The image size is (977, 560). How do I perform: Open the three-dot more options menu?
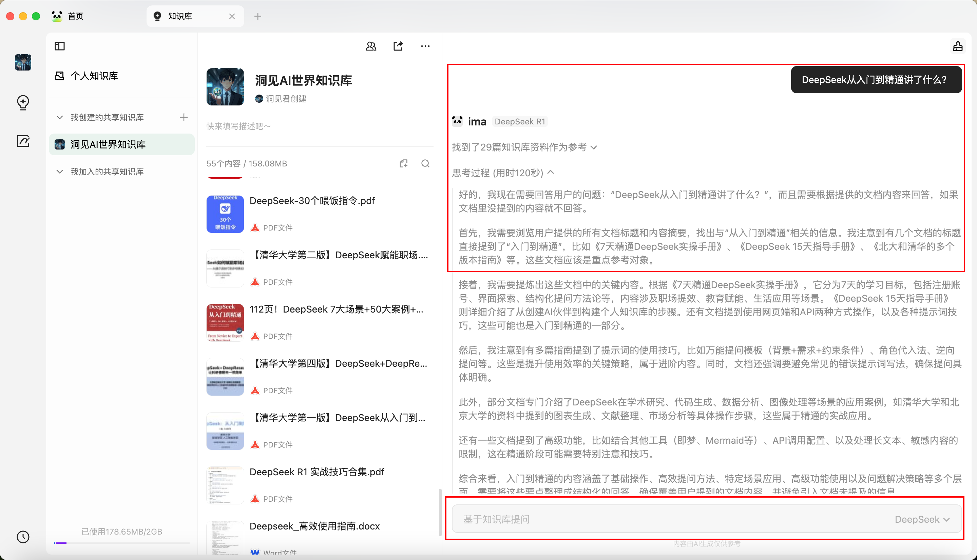click(425, 46)
